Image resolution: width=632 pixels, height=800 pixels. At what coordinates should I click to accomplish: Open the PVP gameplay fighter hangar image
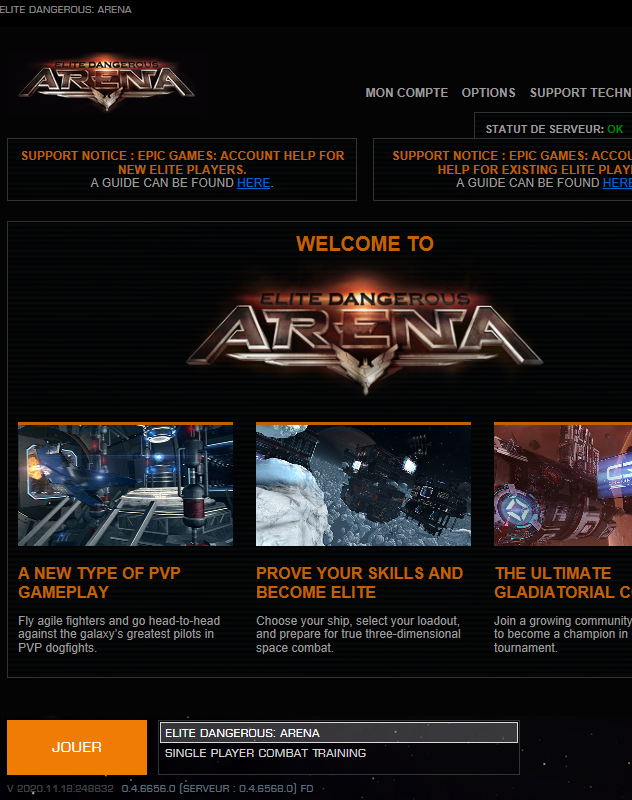[125, 484]
